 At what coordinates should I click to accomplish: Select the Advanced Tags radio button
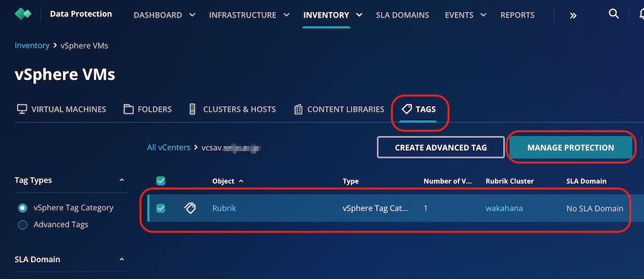pos(23,225)
